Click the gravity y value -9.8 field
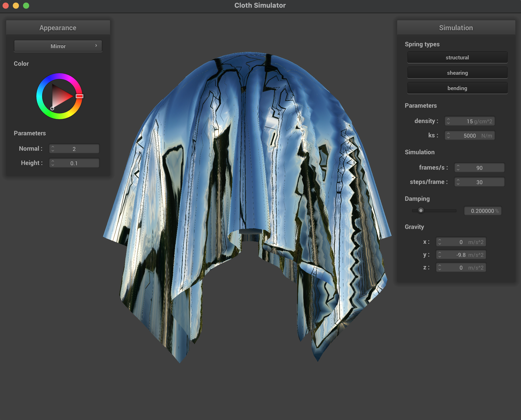 (x=461, y=255)
